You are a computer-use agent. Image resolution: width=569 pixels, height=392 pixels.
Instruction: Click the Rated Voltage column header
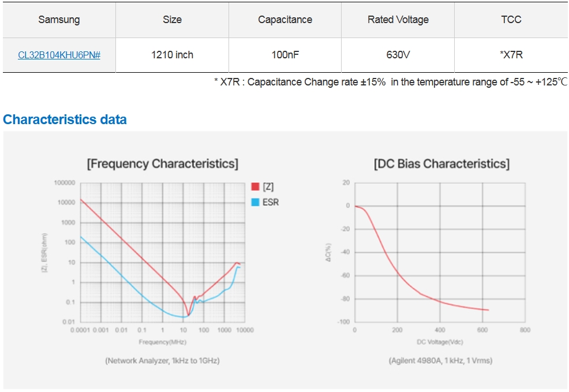point(398,20)
